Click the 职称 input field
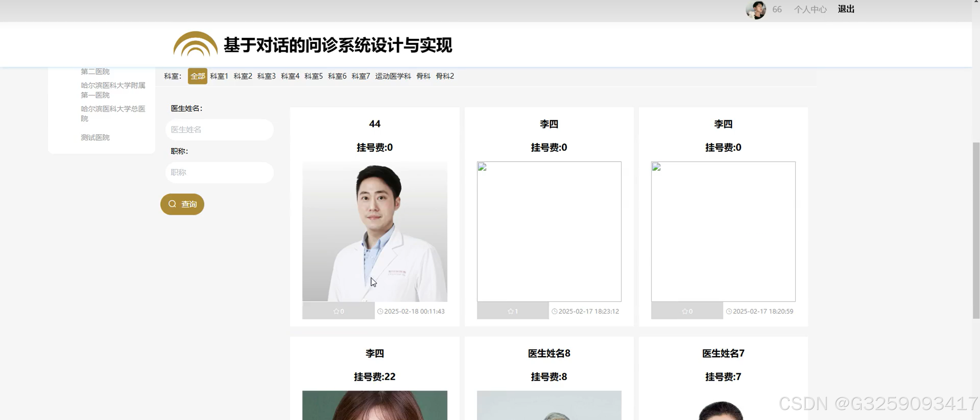This screenshot has height=420, width=980. 219,172
